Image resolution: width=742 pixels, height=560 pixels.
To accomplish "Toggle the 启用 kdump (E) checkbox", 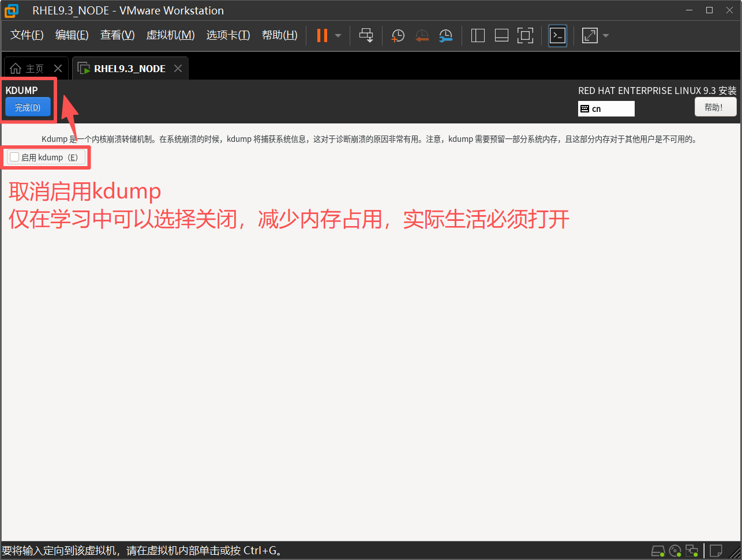I will tap(15, 157).
